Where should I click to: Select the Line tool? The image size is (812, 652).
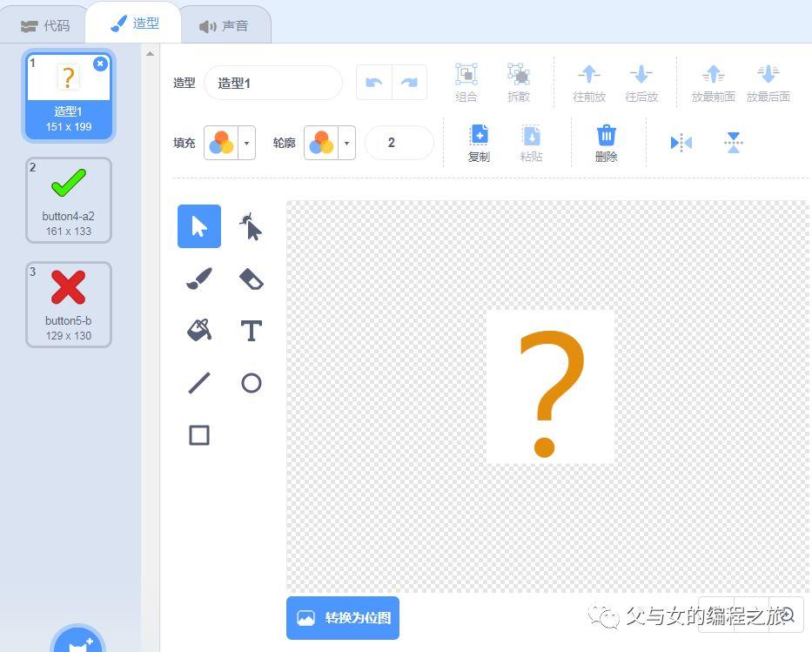coord(198,383)
